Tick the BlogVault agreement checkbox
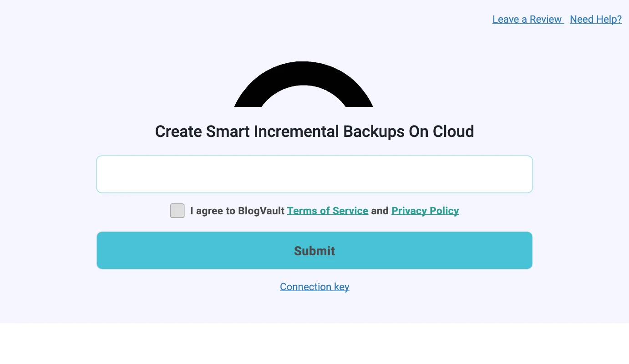 click(x=177, y=211)
